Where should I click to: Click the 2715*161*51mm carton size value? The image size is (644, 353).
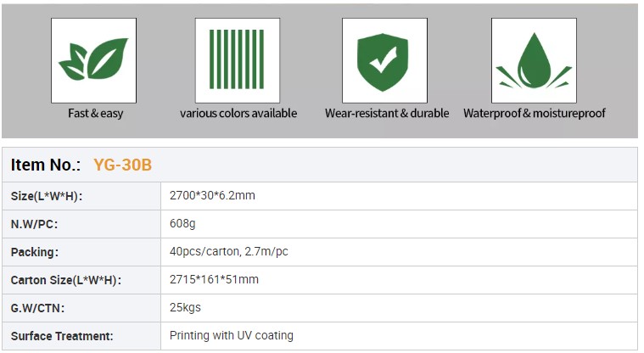(x=214, y=280)
